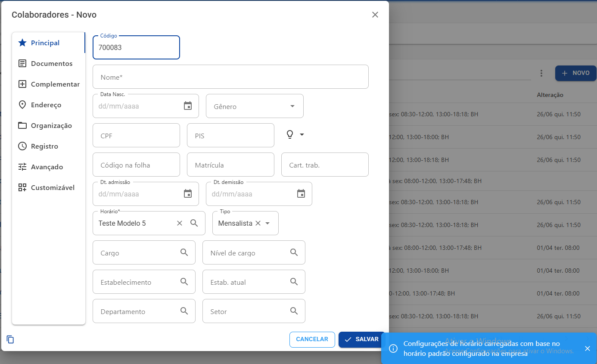Viewport: 597px width, 364px height.
Task: Click the CPF input field
Action: point(136,135)
